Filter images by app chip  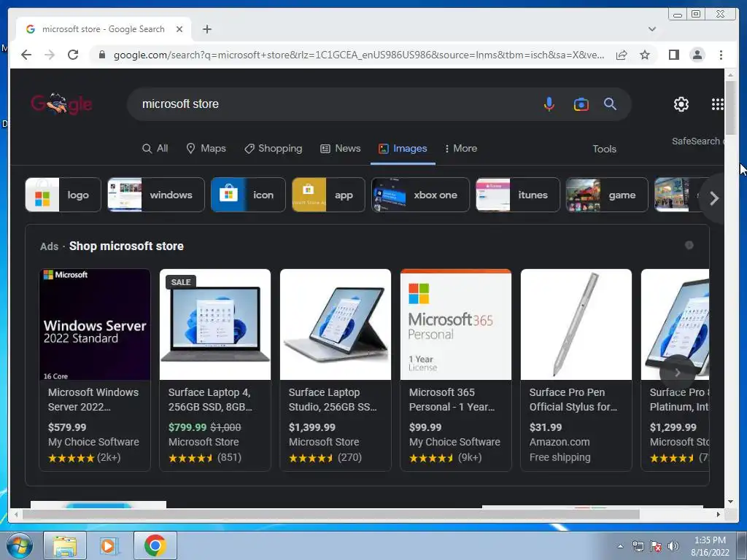[x=328, y=195]
